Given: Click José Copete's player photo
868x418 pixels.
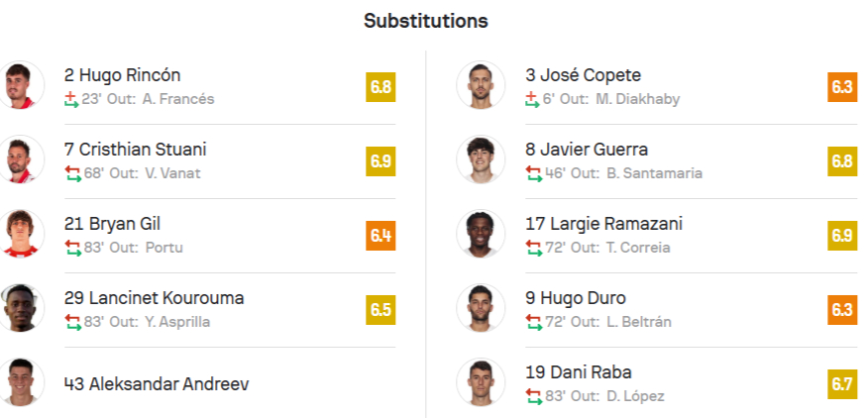Looking at the screenshot, I should click(x=482, y=85).
